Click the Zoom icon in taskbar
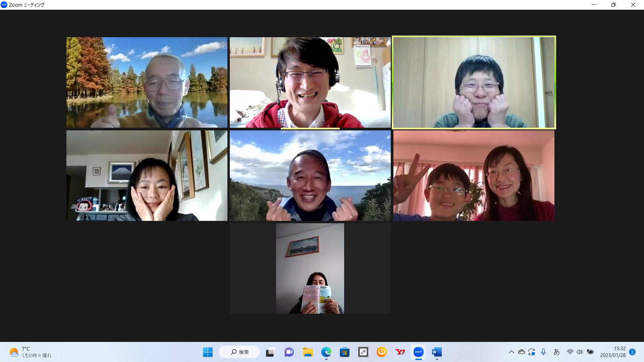644x362 pixels. coord(418,352)
